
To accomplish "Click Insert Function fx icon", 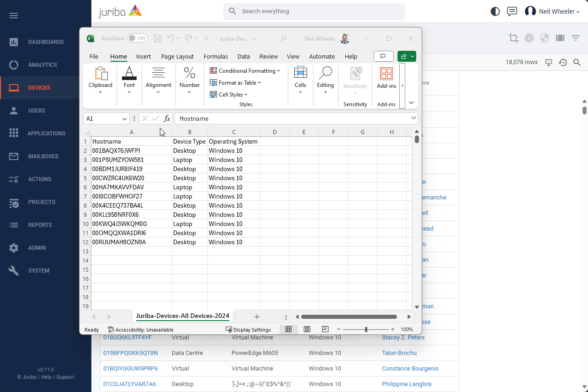I will click(x=167, y=118).
